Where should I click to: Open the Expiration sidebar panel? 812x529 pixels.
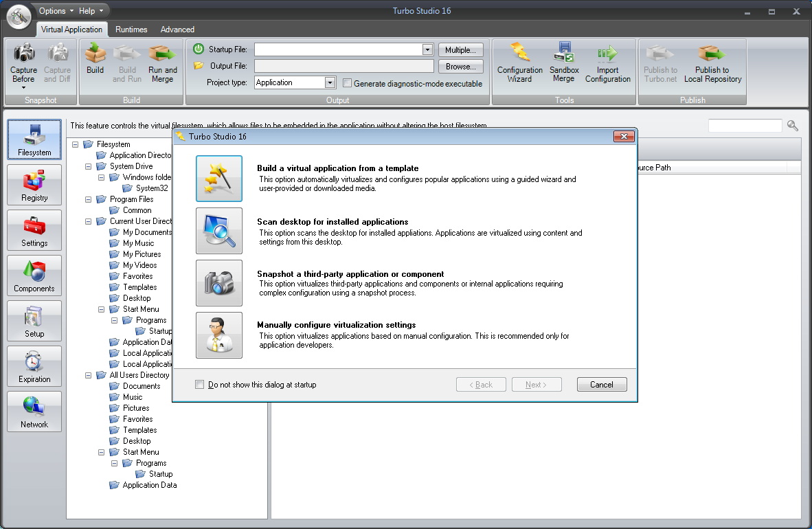(x=34, y=366)
